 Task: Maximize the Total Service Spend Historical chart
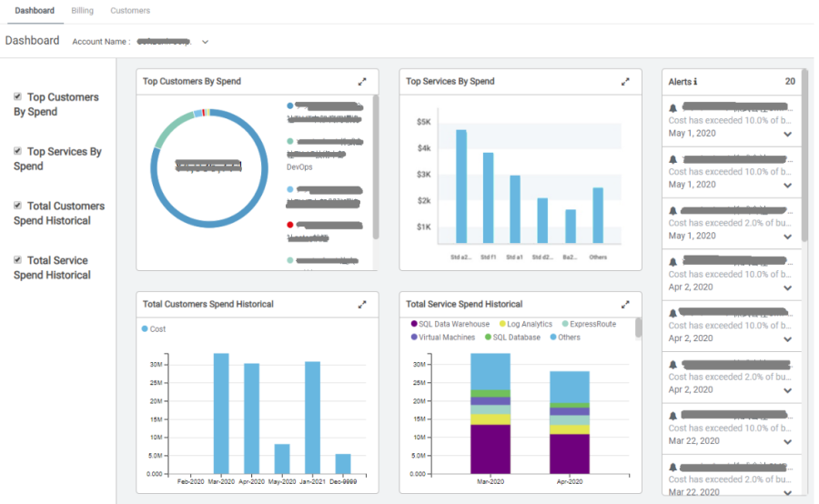[625, 305]
